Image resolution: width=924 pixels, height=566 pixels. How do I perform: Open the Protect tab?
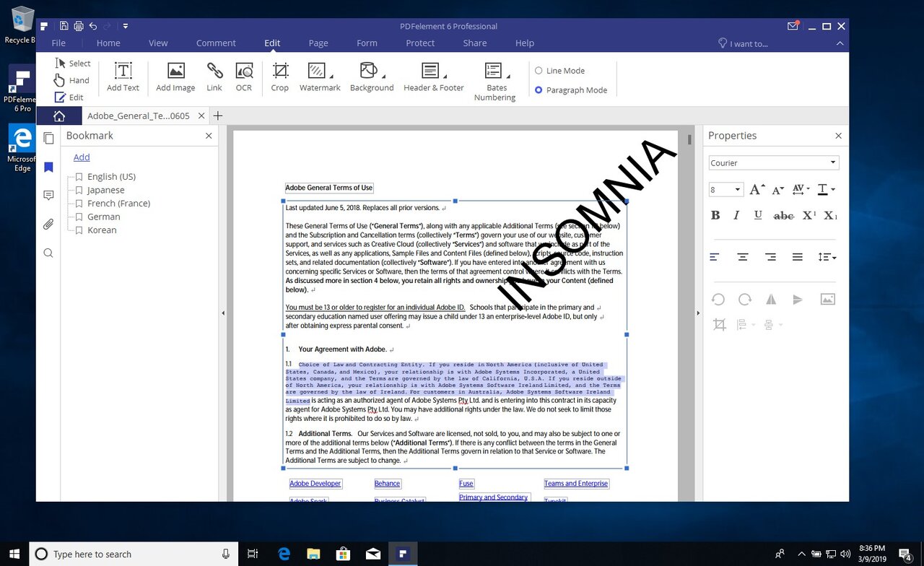(x=420, y=43)
